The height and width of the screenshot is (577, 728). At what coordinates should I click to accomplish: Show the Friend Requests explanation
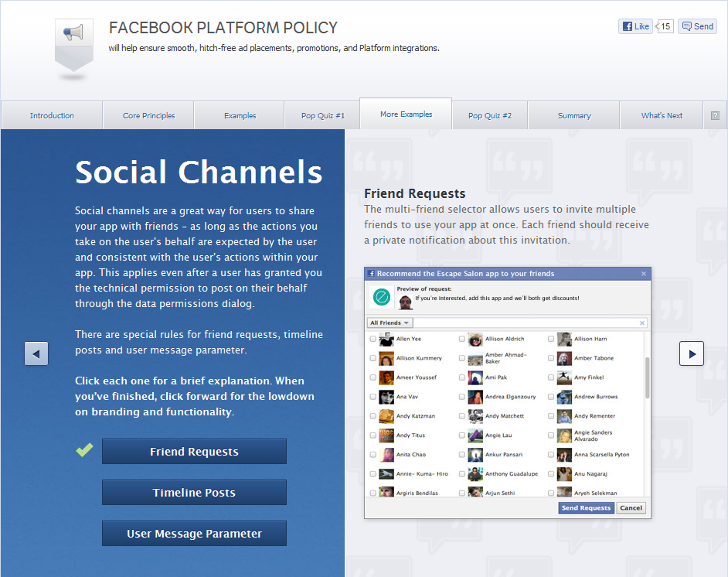(x=194, y=452)
